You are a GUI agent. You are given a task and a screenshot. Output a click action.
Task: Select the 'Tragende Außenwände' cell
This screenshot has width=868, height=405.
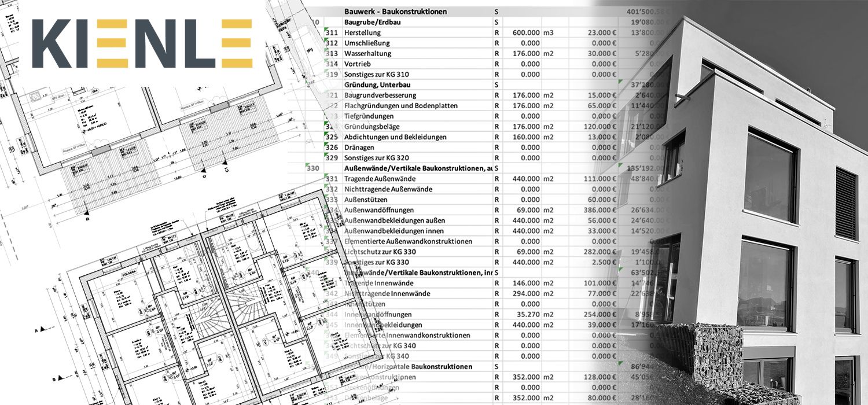(379, 179)
